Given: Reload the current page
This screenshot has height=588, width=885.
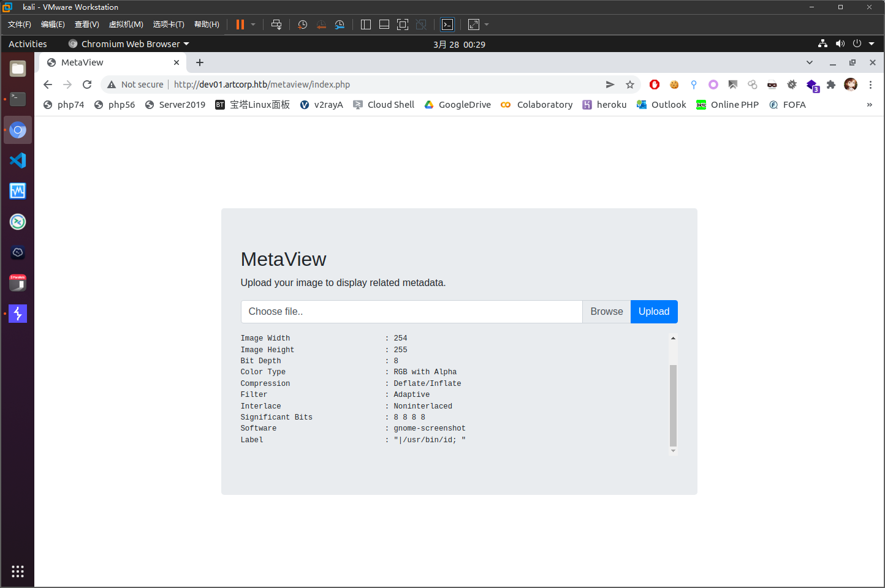Looking at the screenshot, I should [87, 85].
